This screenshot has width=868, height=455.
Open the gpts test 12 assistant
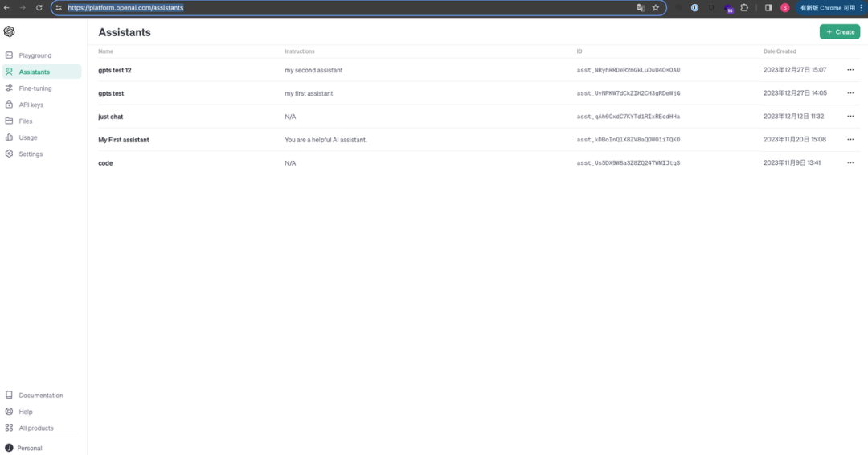pos(115,70)
